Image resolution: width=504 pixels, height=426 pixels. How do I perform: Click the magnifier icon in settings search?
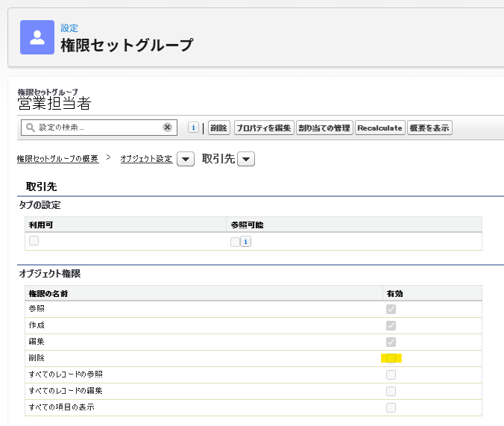click(x=31, y=128)
